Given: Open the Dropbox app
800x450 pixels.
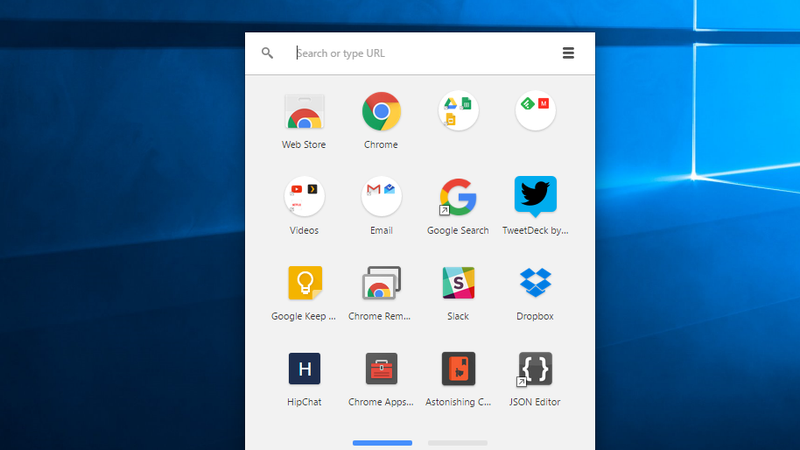Looking at the screenshot, I should tap(535, 283).
